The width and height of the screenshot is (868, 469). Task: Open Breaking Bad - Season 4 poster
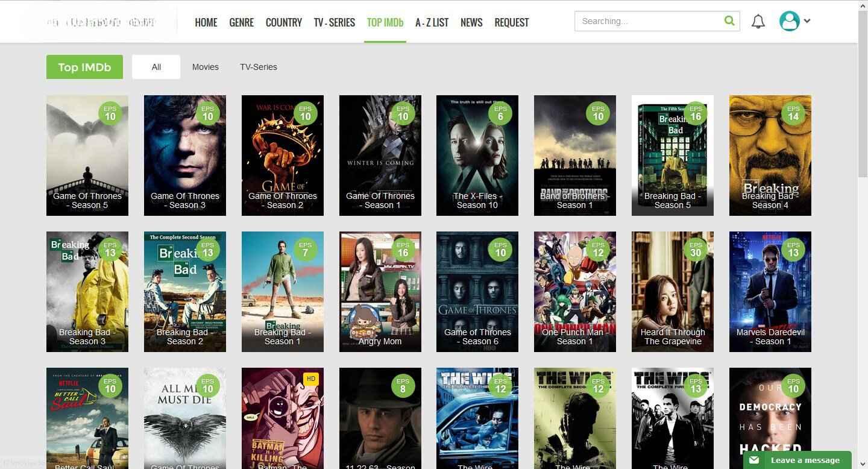click(770, 156)
